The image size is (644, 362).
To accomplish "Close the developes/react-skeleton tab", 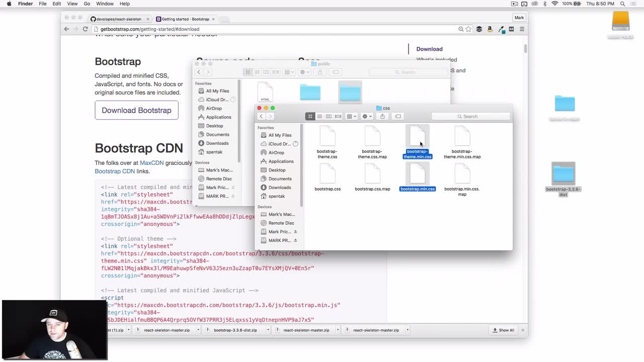I will 147,19.
